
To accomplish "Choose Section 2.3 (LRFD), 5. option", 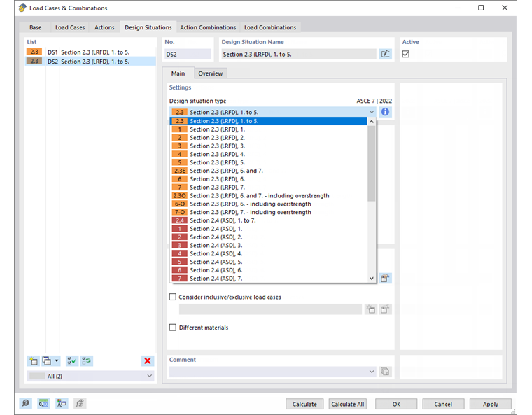I will (268, 162).
